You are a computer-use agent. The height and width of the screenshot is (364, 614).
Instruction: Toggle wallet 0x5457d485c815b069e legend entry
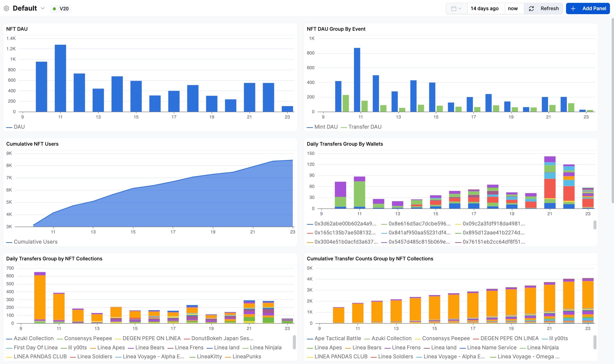[416, 242]
